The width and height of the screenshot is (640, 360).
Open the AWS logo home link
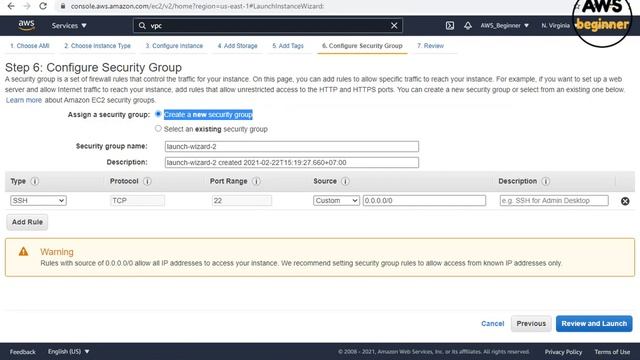pos(27,25)
